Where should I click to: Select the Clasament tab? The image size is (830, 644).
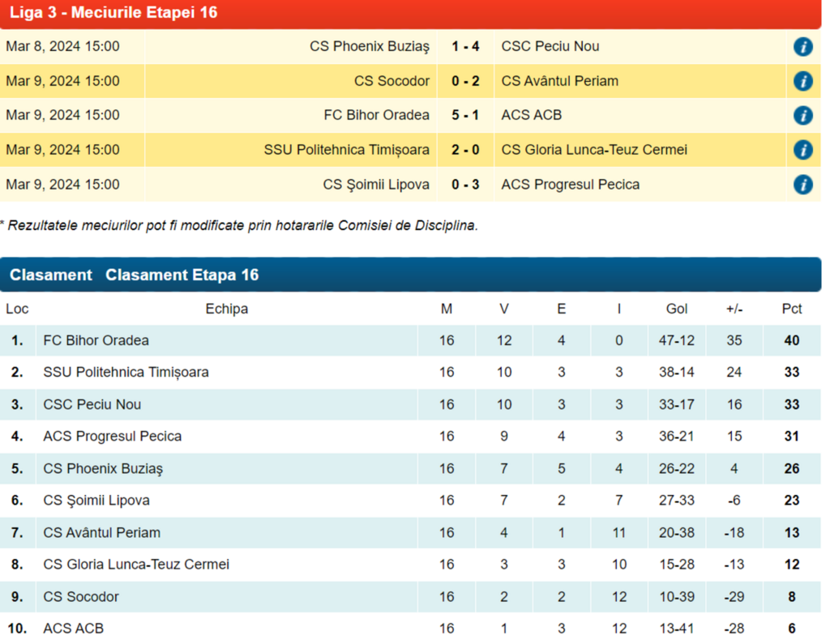pos(51,275)
